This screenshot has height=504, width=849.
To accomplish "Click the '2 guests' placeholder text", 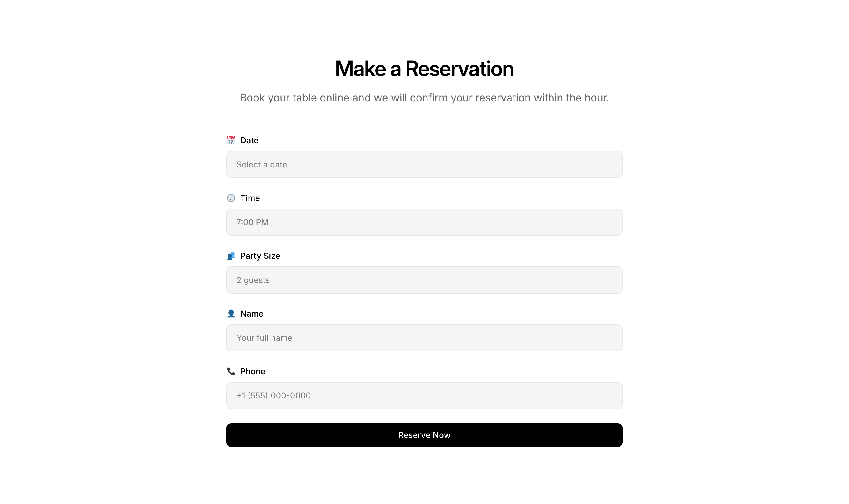I will tap(253, 280).
